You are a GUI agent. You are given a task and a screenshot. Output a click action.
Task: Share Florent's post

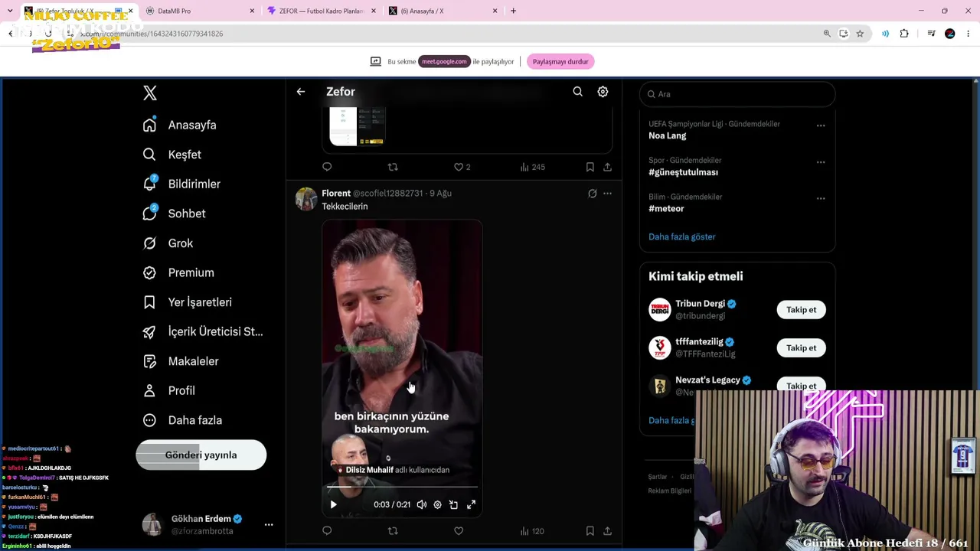coord(607,531)
